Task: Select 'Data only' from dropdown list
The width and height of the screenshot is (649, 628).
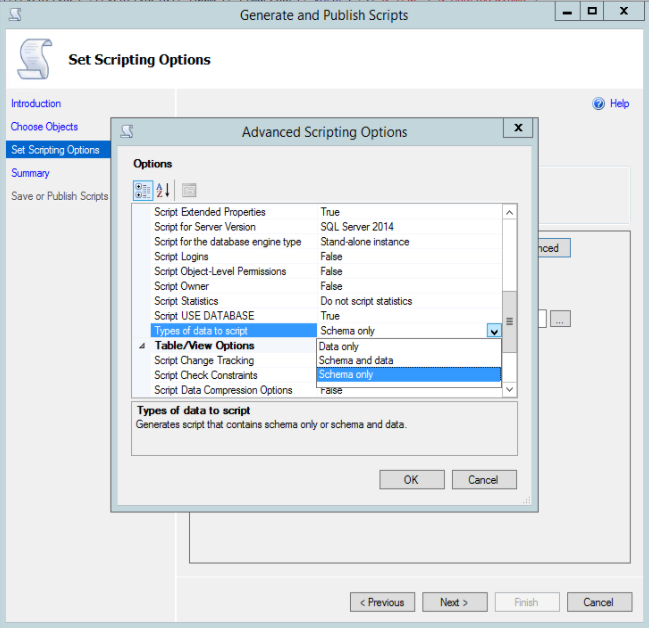Action: tap(338, 346)
